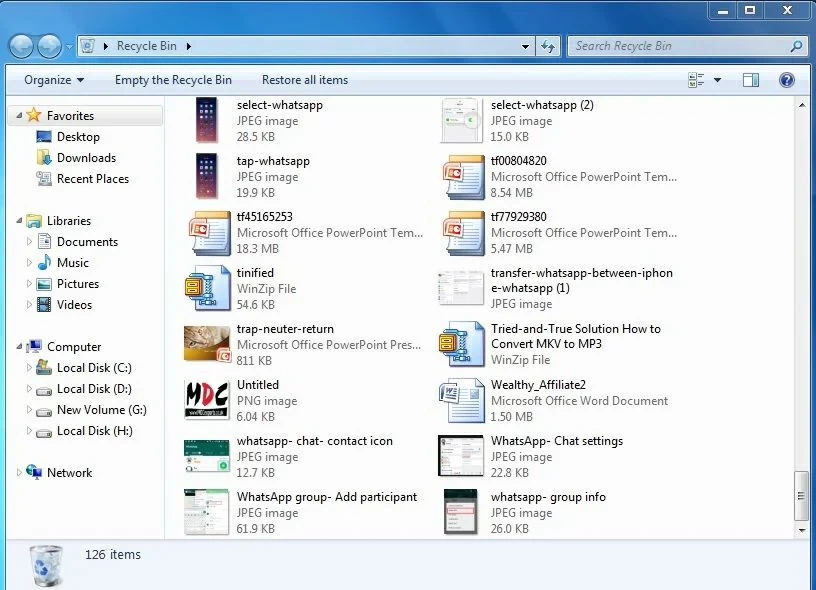Expand the Network tree item
This screenshot has width=816, height=590.
coord(18,472)
